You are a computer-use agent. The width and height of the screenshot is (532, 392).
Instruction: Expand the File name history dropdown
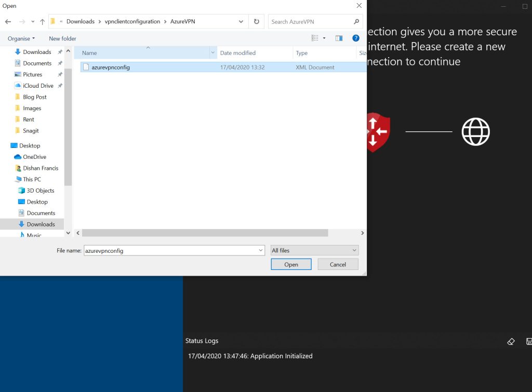point(261,250)
